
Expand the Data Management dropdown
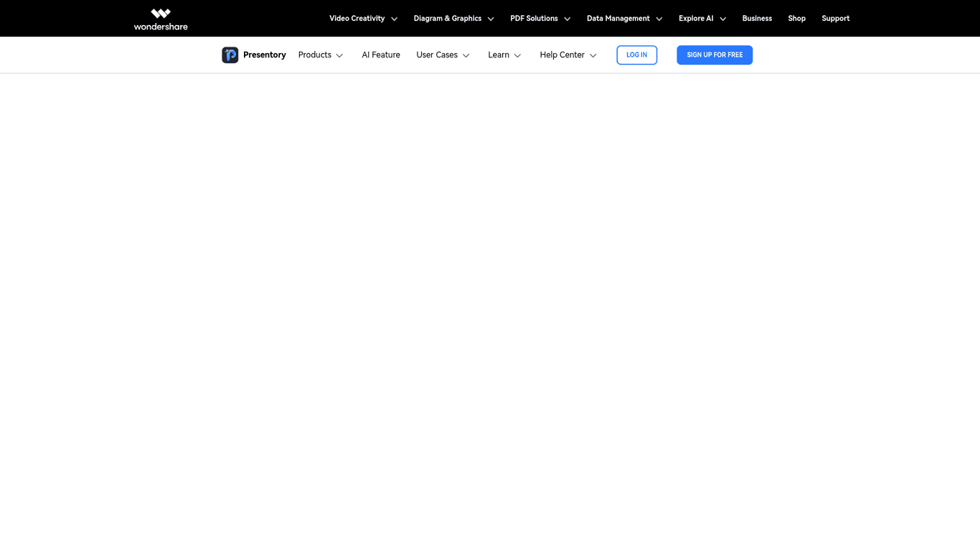click(x=623, y=19)
